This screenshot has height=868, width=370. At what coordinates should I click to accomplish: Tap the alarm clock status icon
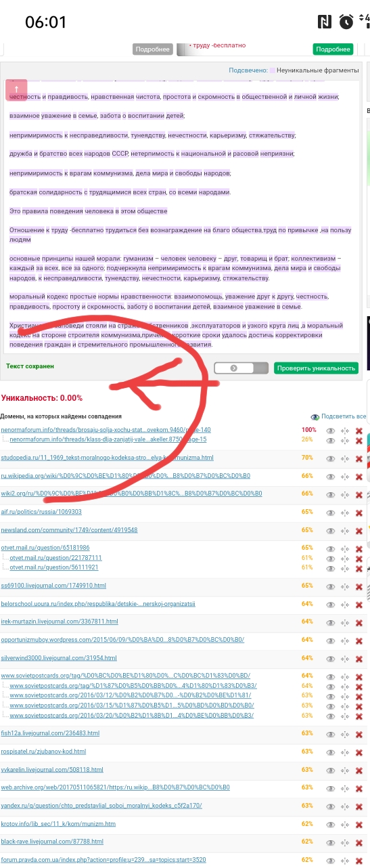click(x=346, y=22)
